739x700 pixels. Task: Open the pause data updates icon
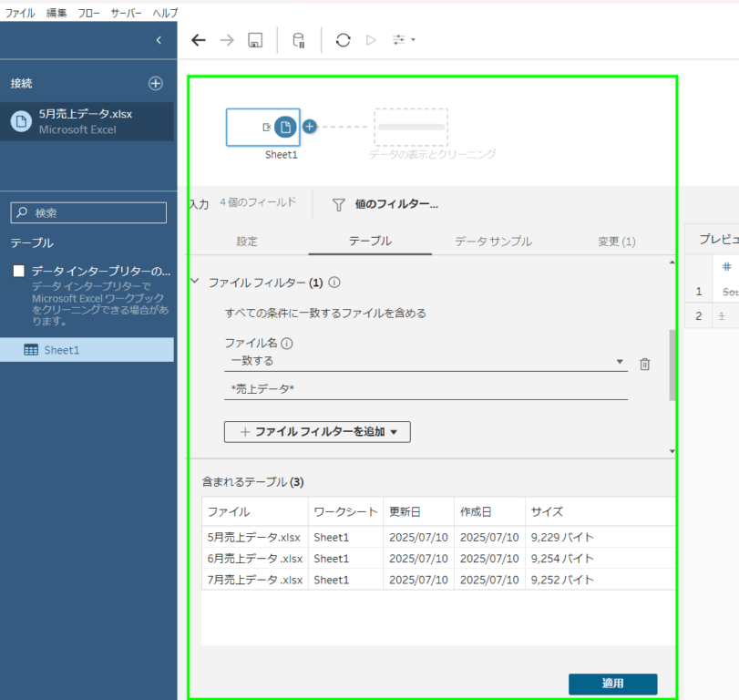tap(299, 40)
